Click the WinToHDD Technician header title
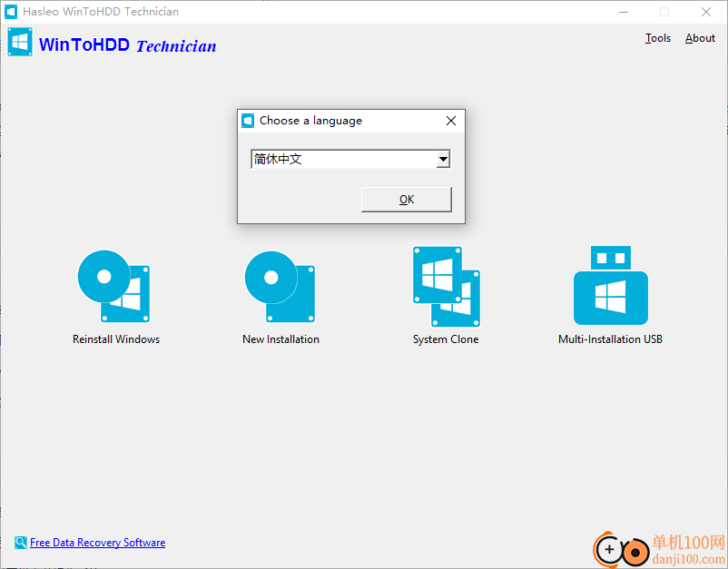 point(128,45)
